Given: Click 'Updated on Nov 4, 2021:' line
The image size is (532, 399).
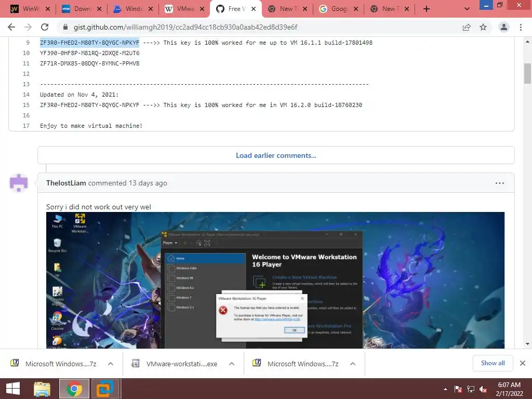Looking at the screenshot, I should [x=79, y=95].
